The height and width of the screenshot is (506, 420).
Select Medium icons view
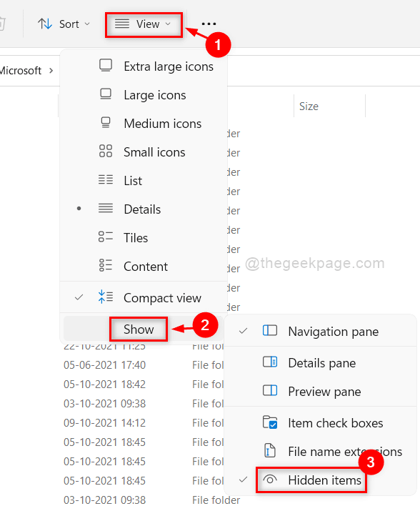tap(144, 123)
